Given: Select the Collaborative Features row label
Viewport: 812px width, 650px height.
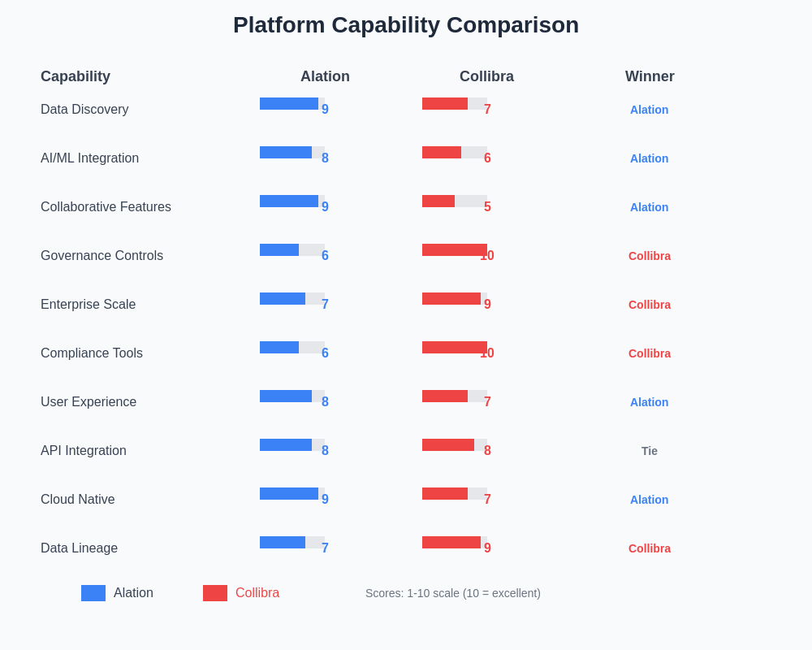Looking at the screenshot, I should tap(106, 207).
